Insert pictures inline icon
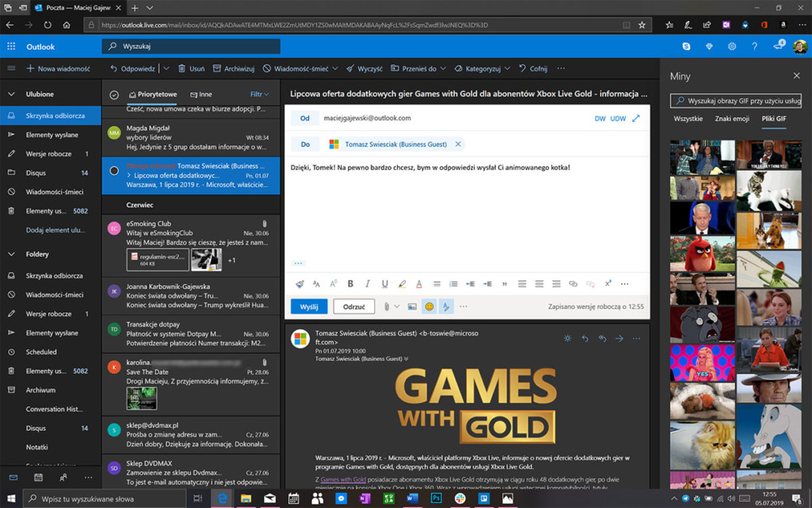Viewport: 812px width, 508px height. (412, 307)
